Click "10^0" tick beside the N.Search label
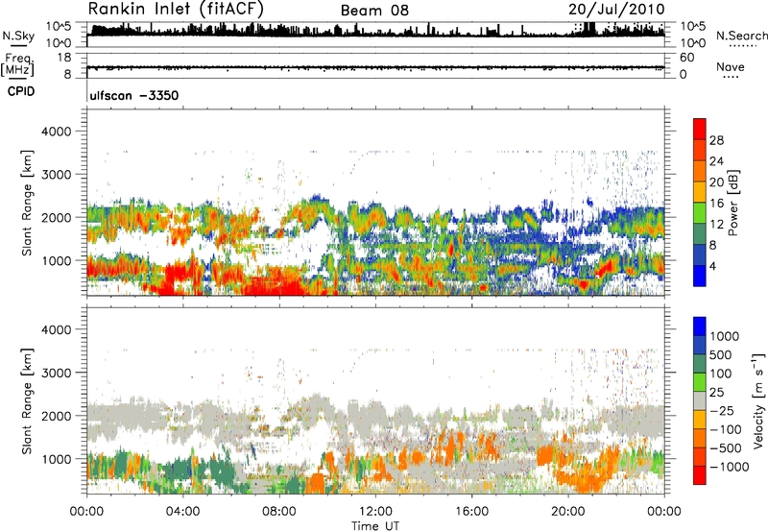 (692, 43)
